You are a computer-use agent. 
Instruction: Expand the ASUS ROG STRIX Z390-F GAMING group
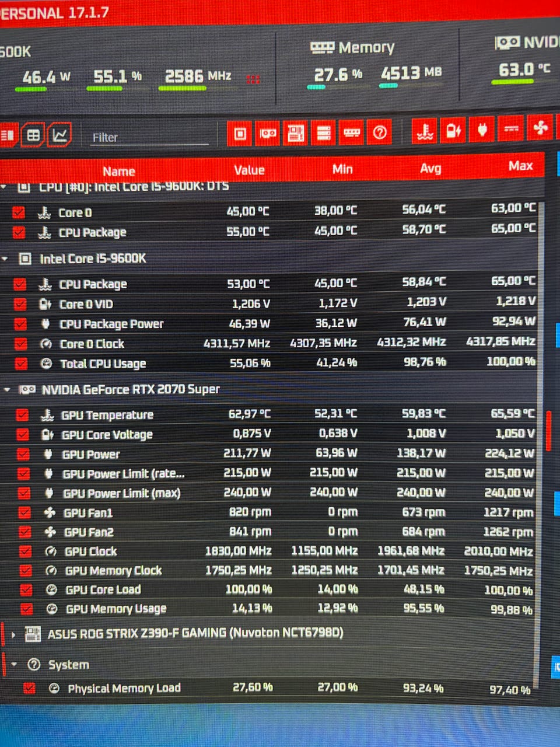[14, 634]
